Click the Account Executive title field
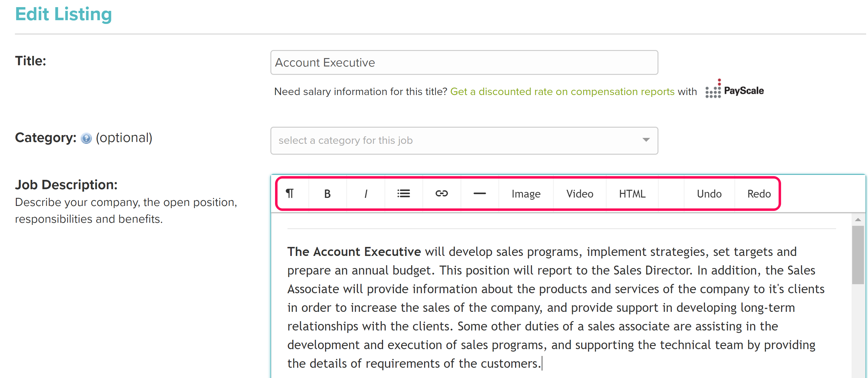This screenshot has height=378, width=868. click(x=464, y=62)
